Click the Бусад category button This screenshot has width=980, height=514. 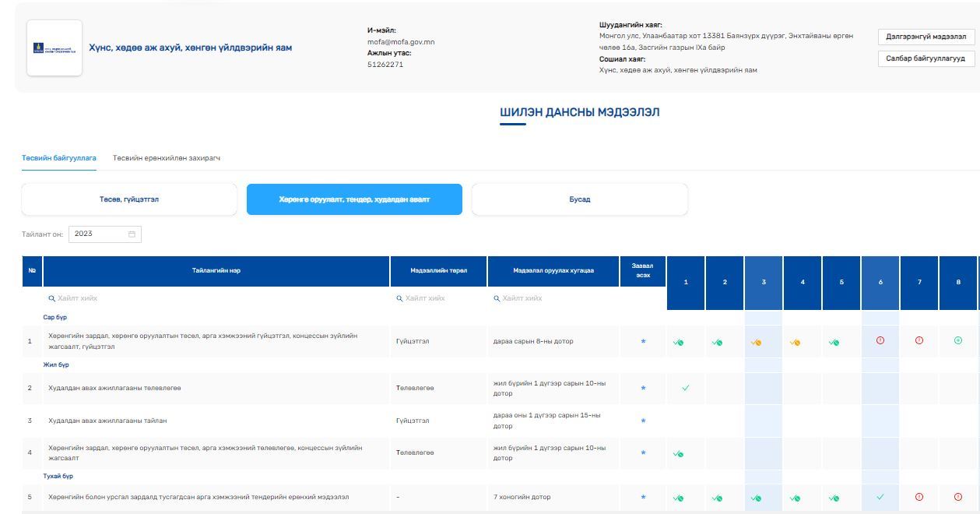(580, 199)
